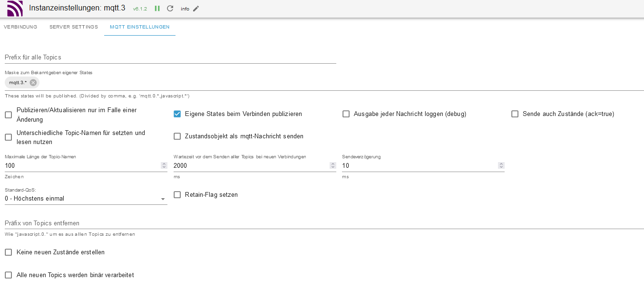
Task: Edit log level with pencil icon
Action: 196,9
